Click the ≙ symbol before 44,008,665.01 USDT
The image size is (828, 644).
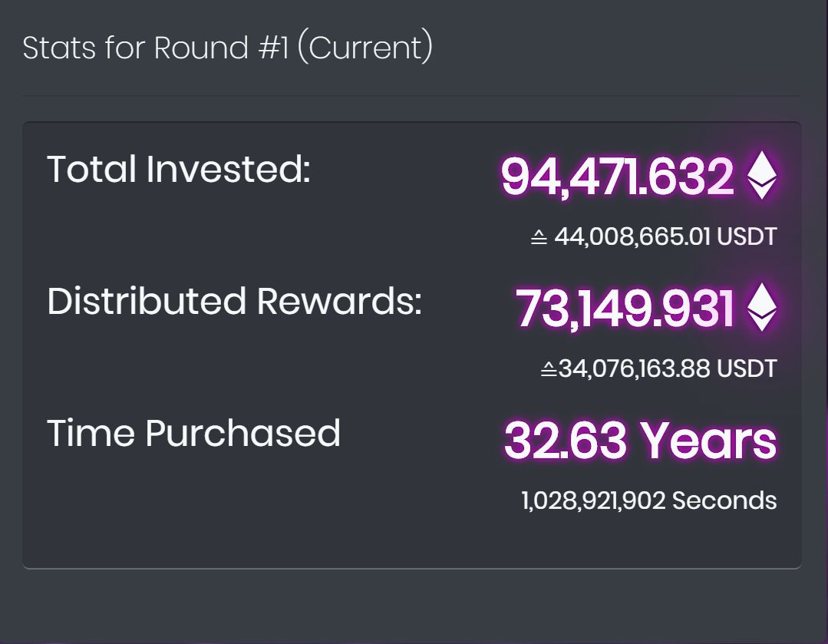pyautogui.click(x=539, y=237)
